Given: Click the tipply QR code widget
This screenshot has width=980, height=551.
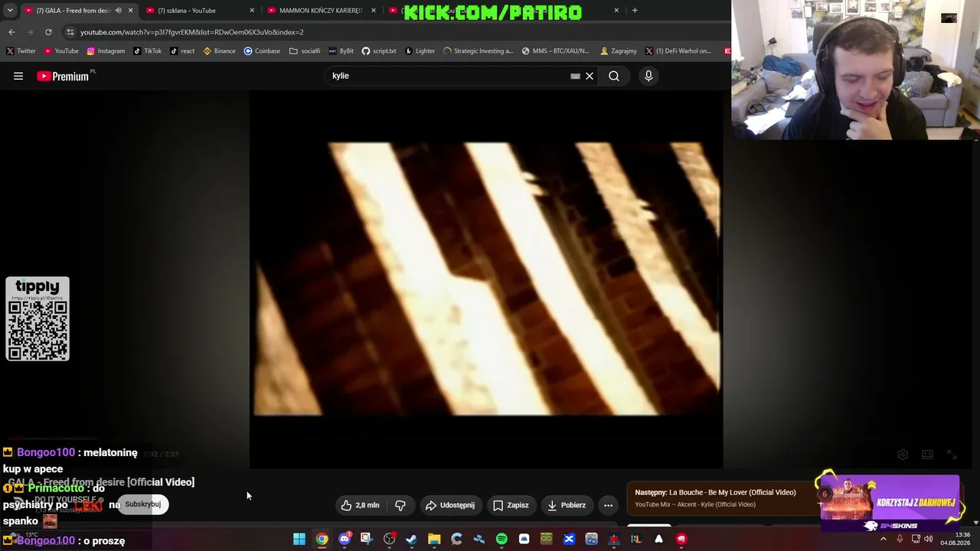Looking at the screenshot, I should pos(38,319).
